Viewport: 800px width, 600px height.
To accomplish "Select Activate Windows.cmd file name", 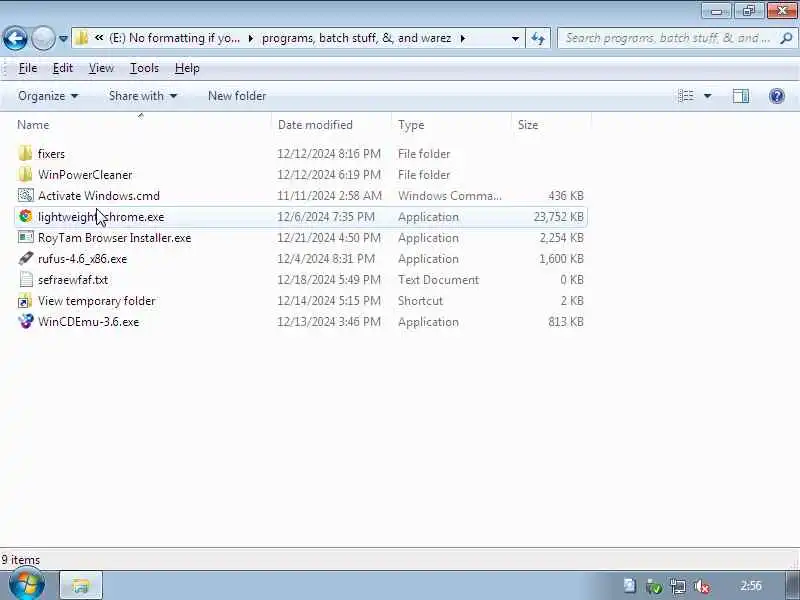I will 98,195.
